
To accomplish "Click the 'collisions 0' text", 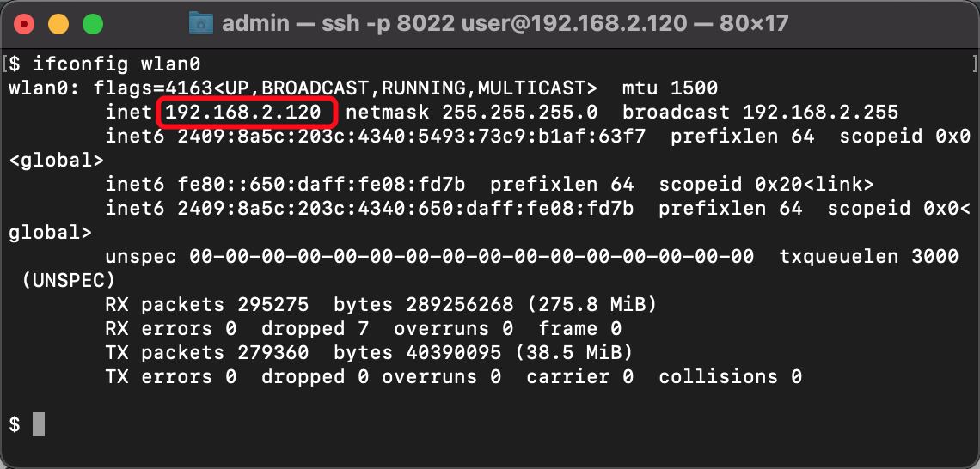I will (730, 377).
